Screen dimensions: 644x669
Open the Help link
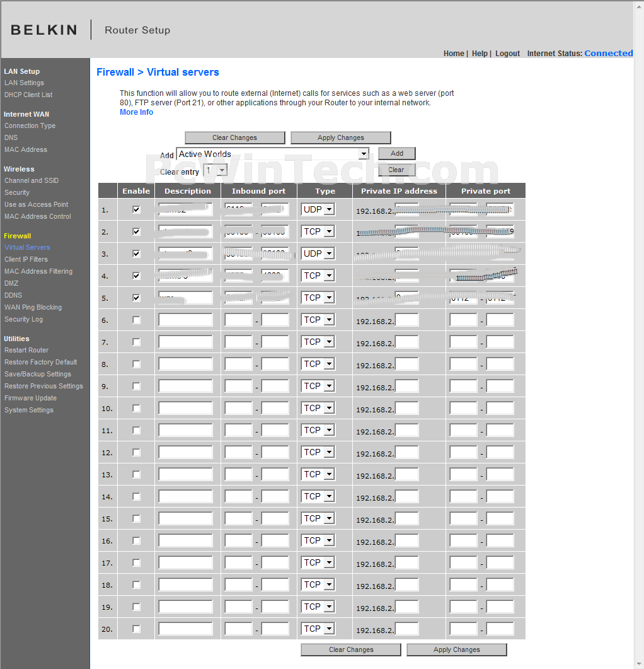[x=480, y=54]
